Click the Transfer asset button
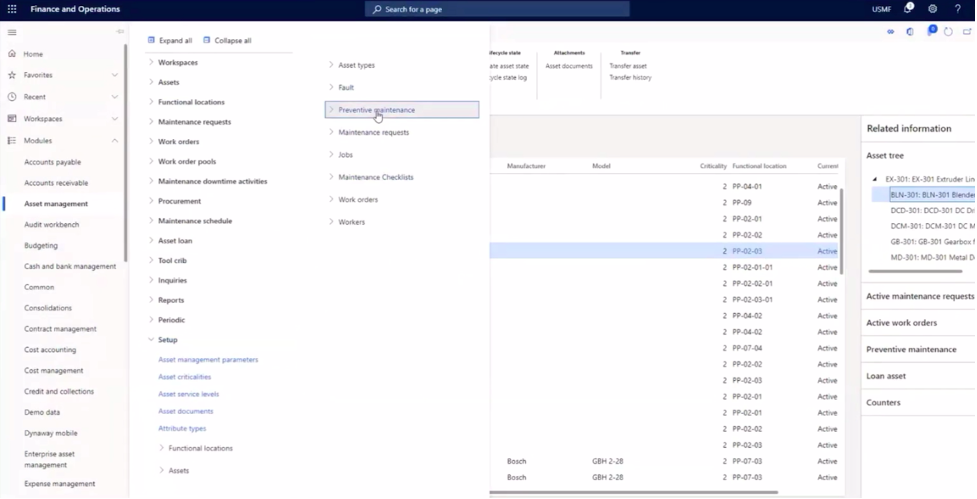The height and width of the screenshot is (499, 977). (x=628, y=66)
